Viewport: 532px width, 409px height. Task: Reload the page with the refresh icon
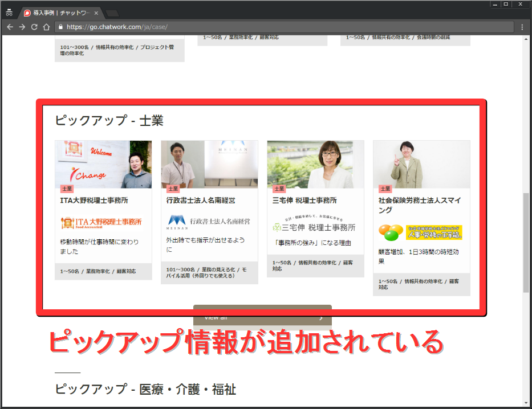click(34, 27)
